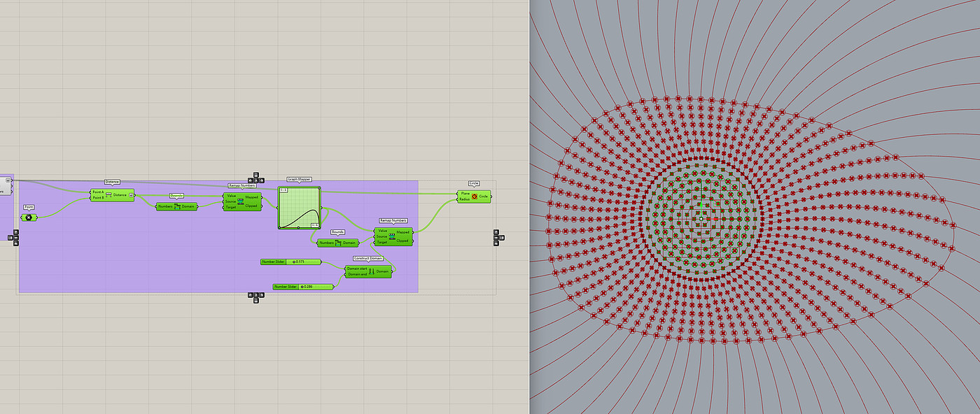
Task: Click the white center point in viewport
Action: (x=701, y=219)
